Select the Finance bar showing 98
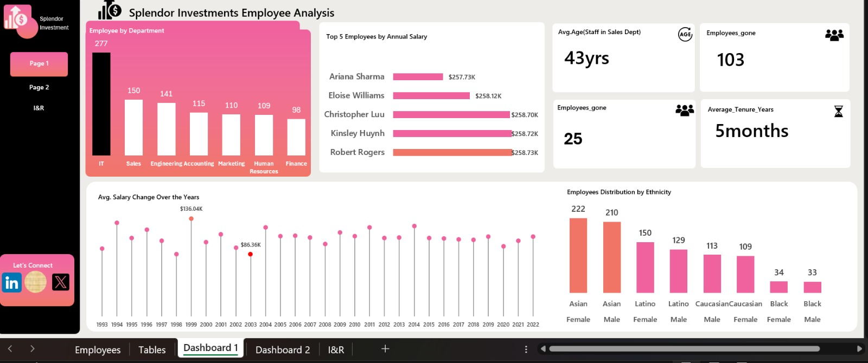The image size is (868, 363). 296,137
